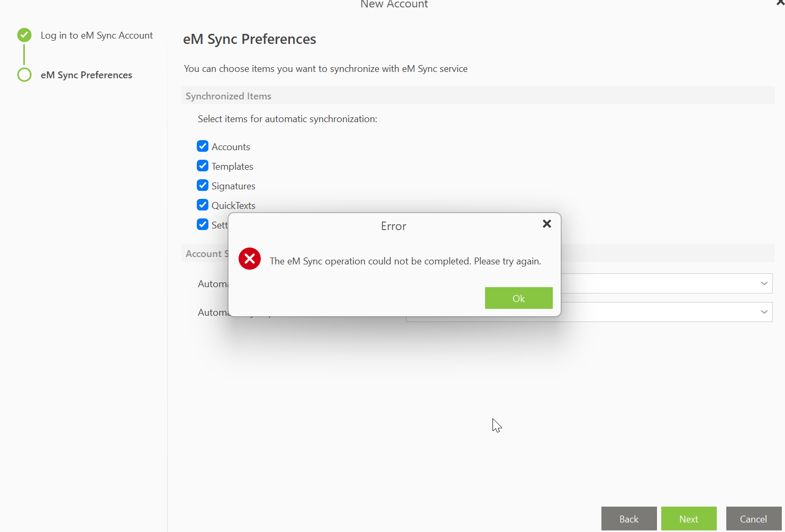Click the Accounts label
Viewport: 785px width, 532px height.
pos(231,147)
